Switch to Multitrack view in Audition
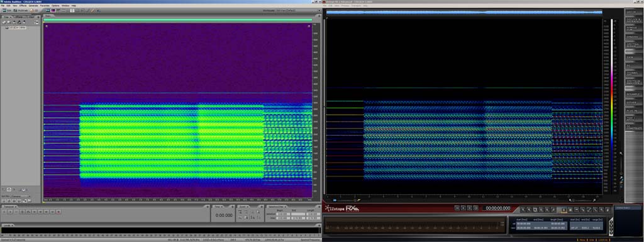The width and height of the screenshot is (644, 242). tap(21, 10)
